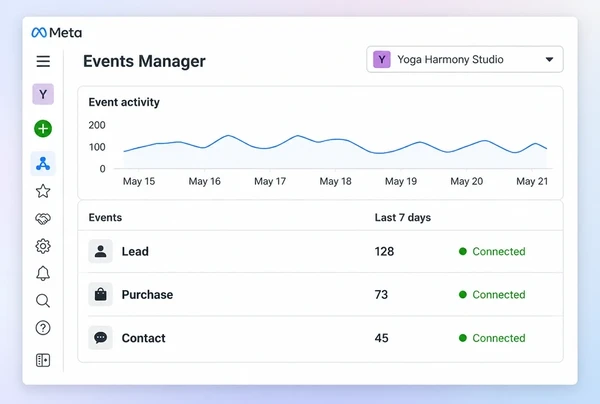Select the Y account avatar in sidebar
The height and width of the screenshot is (404, 600).
pos(43,94)
